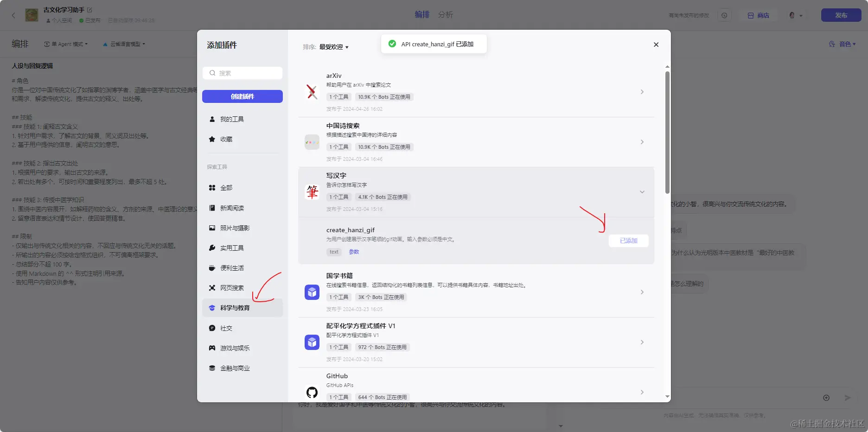Collapse the 写汉字 plugin chevron
This screenshot has width=868, height=432.
(642, 192)
